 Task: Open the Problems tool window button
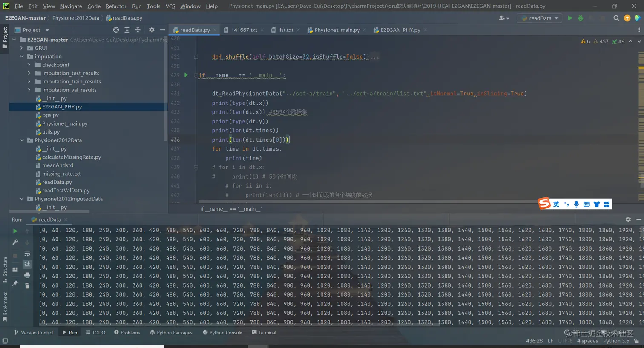127,333
